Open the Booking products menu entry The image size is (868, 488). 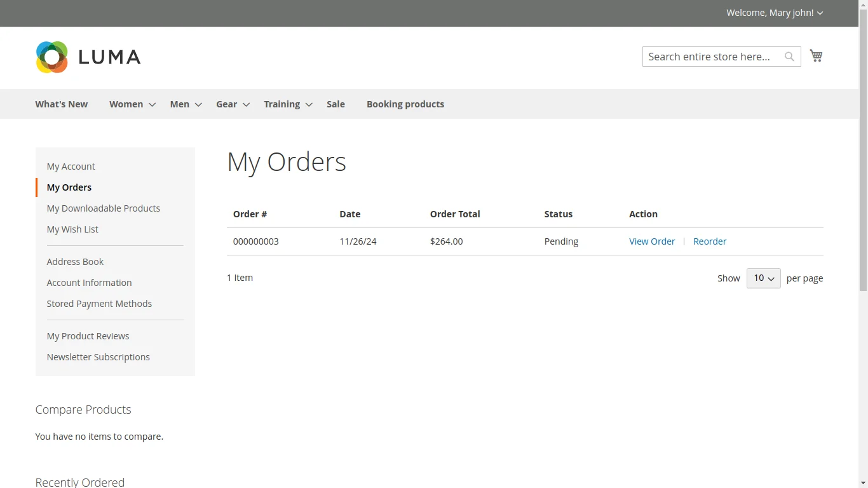coord(405,104)
